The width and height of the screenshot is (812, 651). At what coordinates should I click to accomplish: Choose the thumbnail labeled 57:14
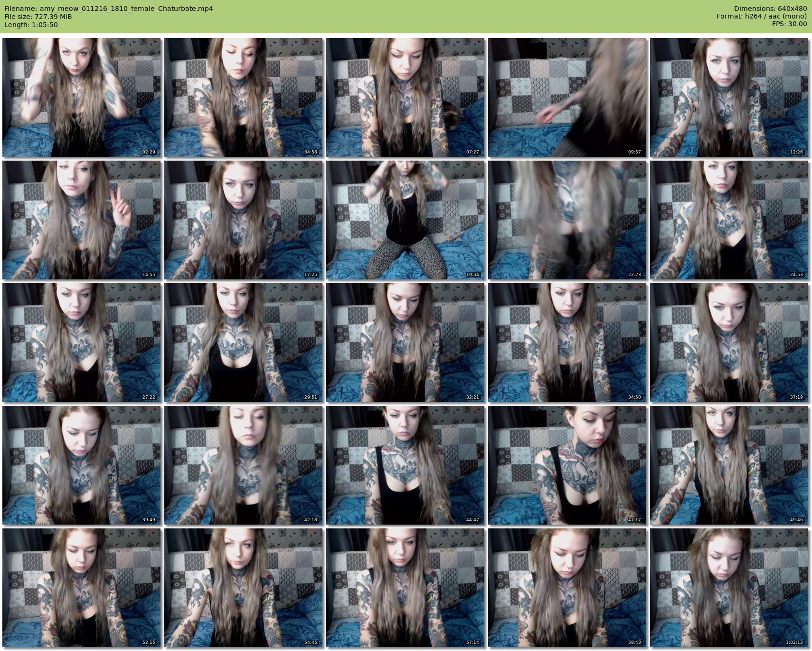(406, 588)
